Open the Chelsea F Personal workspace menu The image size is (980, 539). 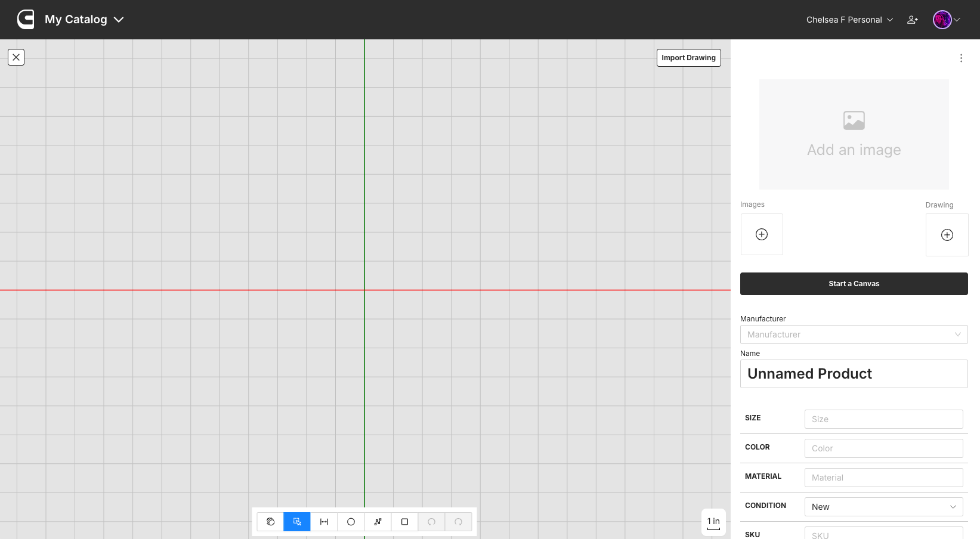click(x=849, y=20)
